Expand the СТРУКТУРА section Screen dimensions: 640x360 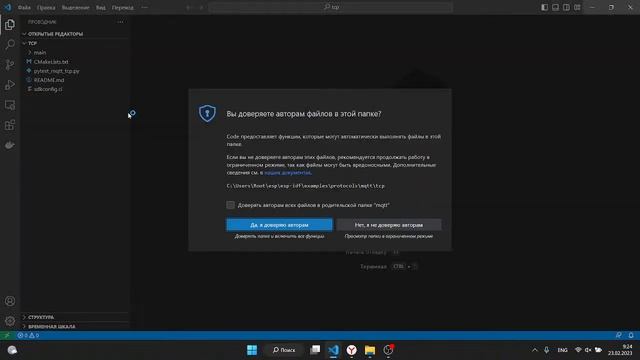(x=41, y=317)
